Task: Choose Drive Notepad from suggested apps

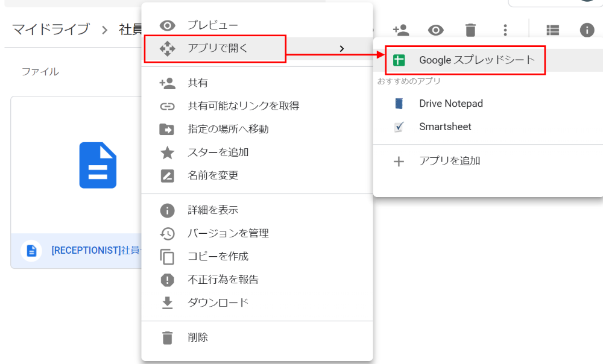Action: tap(450, 104)
